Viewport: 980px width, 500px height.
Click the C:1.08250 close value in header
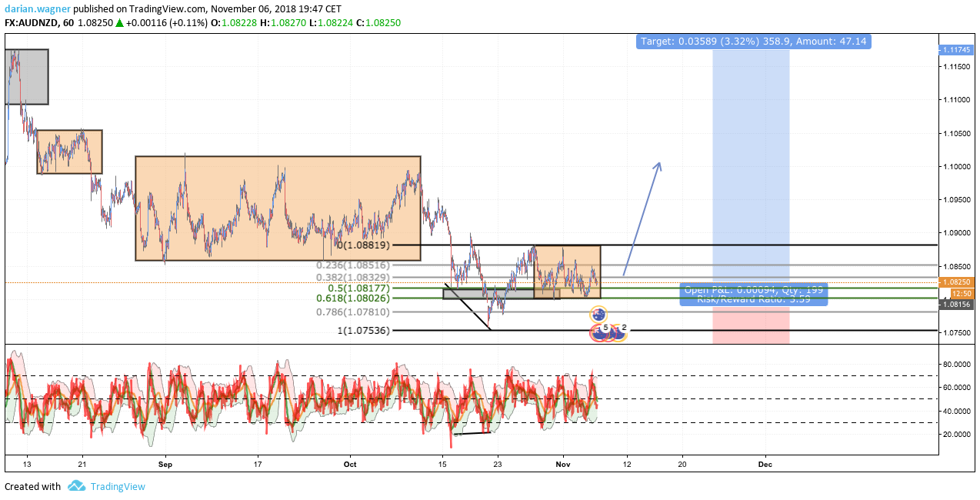point(379,23)
